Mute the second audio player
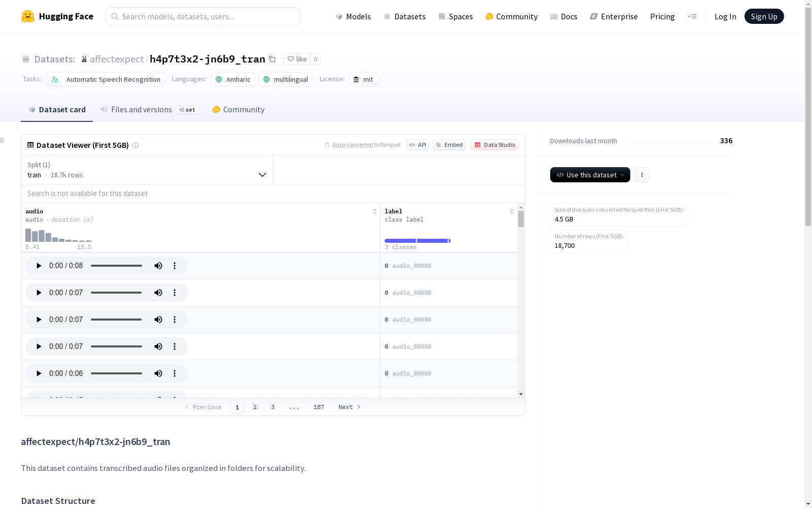Screen dimensions: 812x508 [x=158, y=293]
